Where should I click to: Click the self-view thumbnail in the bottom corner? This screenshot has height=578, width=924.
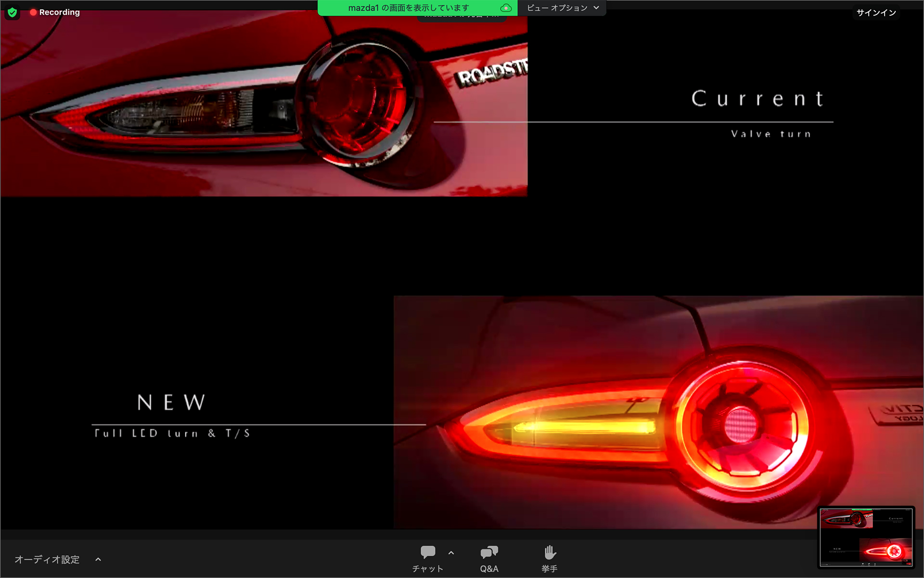point(866,537)
